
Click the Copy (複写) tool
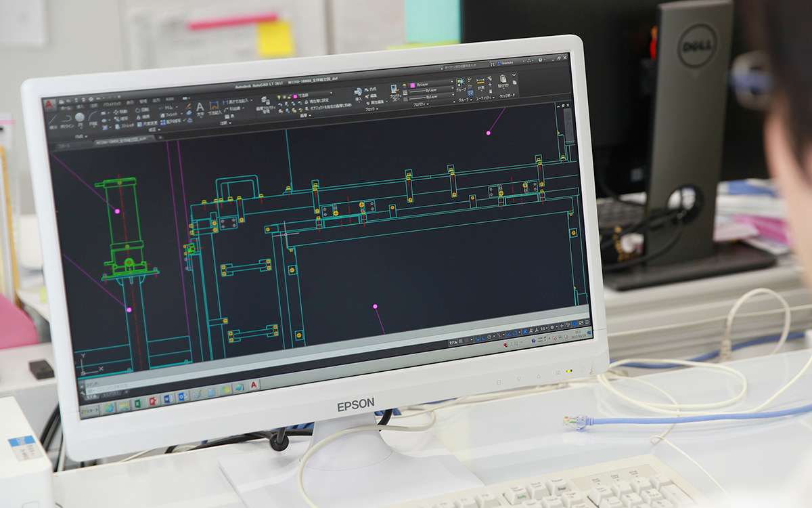(120, 119)
